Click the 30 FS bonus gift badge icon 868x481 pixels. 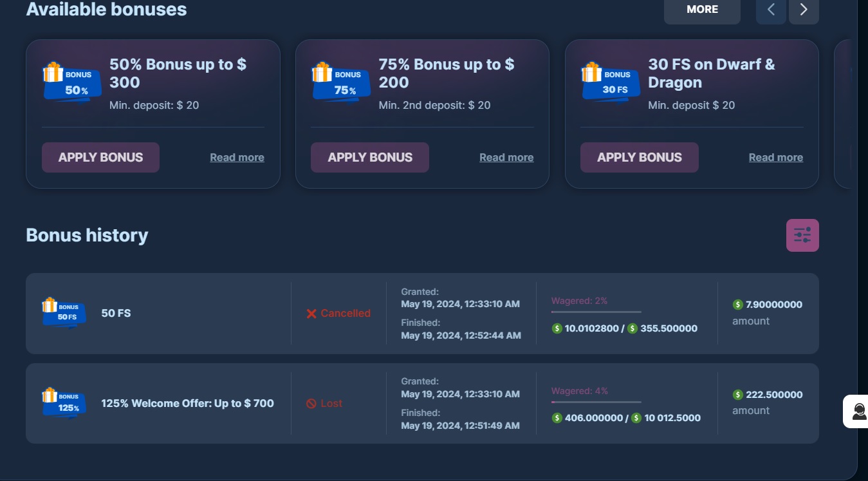609,82
